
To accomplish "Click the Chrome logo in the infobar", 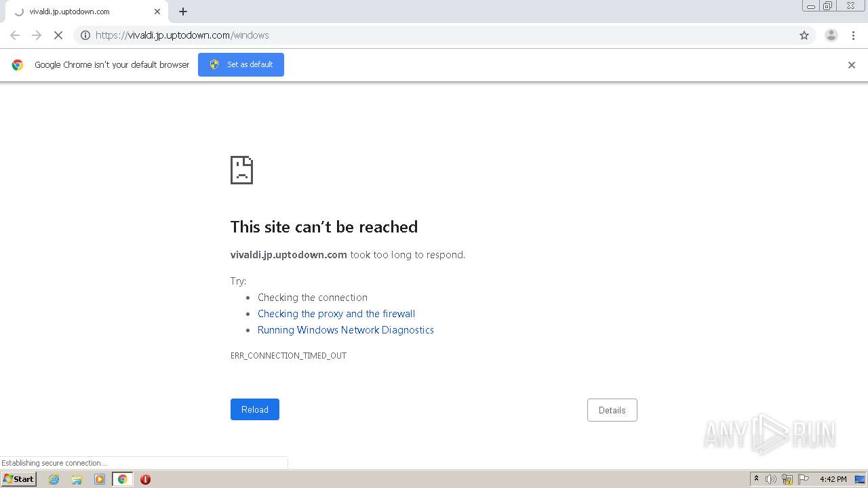I will point(18,65).
